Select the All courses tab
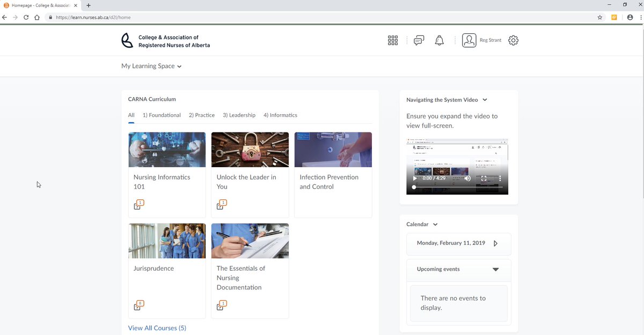Screen dimensions: 644x335 pyautogui.click(x=131, y=115)
